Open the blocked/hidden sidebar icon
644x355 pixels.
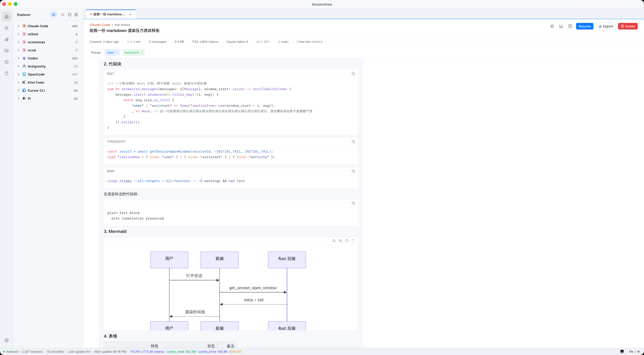pyautogui.click(x=7, y=62)
